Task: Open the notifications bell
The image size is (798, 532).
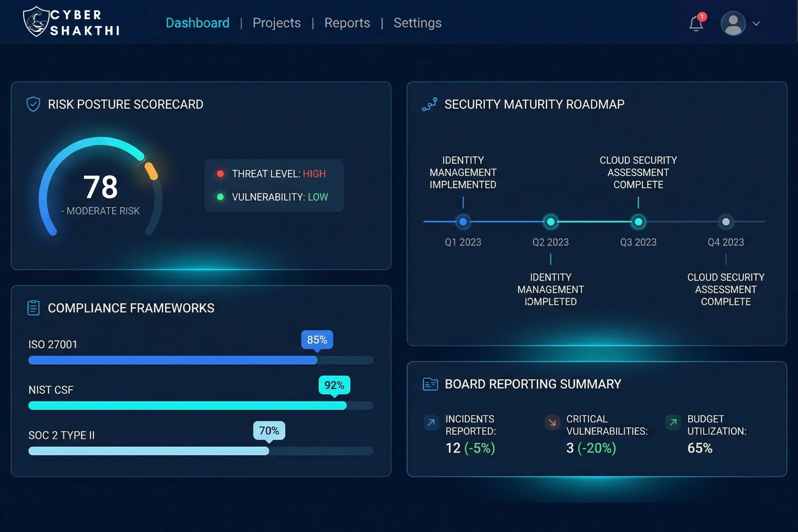Action: point(696,23)
